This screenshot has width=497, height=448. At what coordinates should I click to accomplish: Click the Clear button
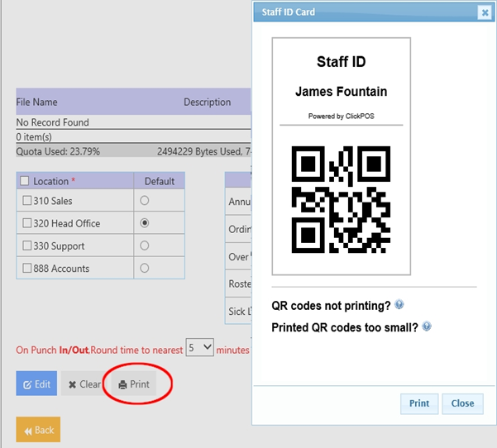tap(84, 384)
